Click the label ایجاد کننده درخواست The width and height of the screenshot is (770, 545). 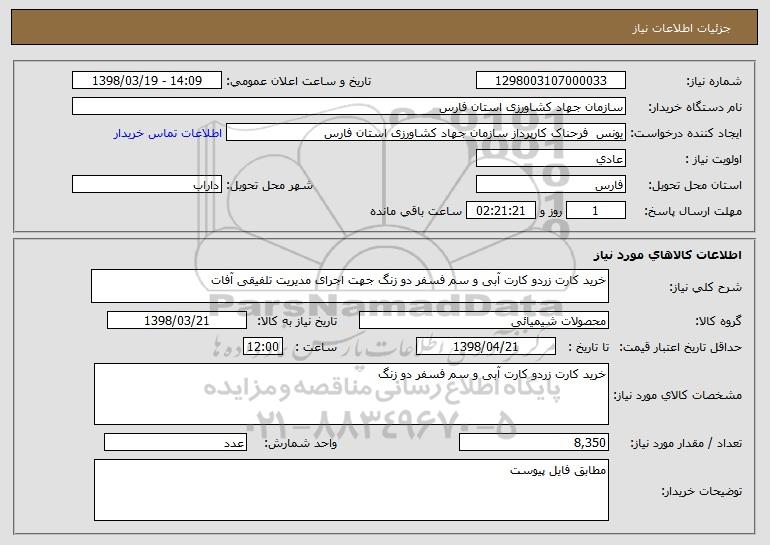click(686, 134)
